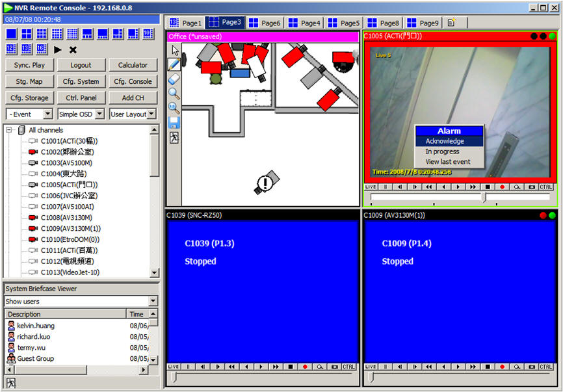The image size is (563, 392).
Task: Toggle CTRL button on C1009 playback bar
Action: tap(547, 367)
